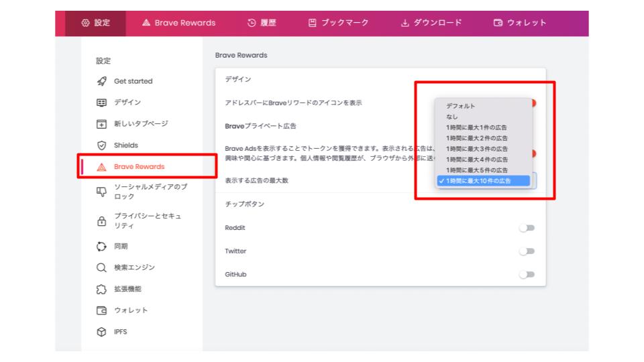Click the アドレスバーにBraveリワードのアイコンを表示 label
The image size is (644, 362).
point(293,103)
